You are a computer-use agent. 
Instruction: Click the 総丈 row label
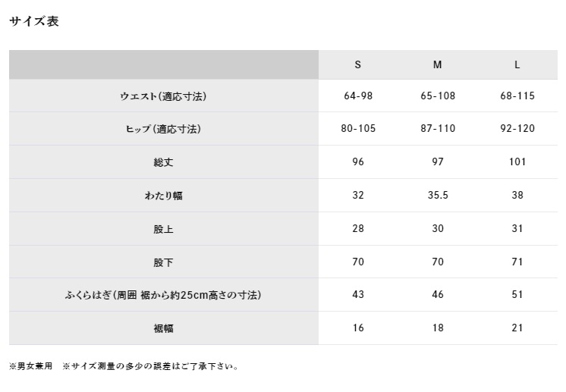coord(163,162)
